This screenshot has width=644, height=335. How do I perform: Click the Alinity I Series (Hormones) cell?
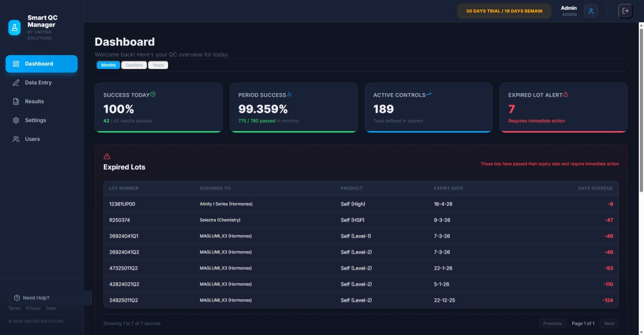coord(226,204)
